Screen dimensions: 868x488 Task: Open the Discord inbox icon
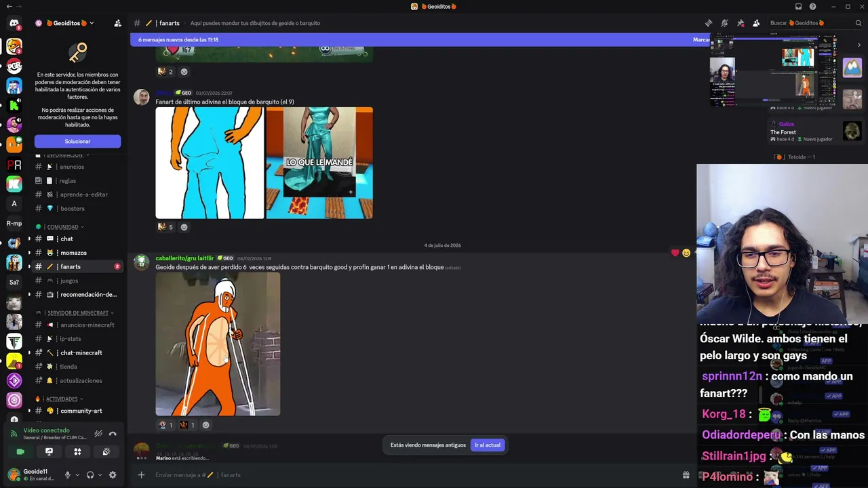798,7
